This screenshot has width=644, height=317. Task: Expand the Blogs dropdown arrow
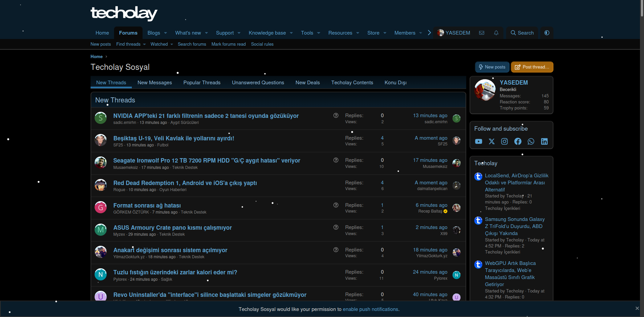pos(165,33)
